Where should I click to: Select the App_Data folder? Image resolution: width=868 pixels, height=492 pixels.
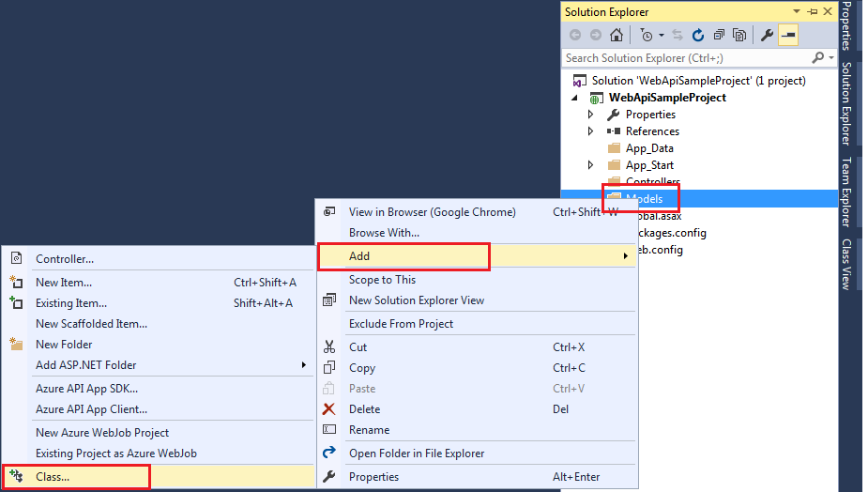(x=649, y=148)
